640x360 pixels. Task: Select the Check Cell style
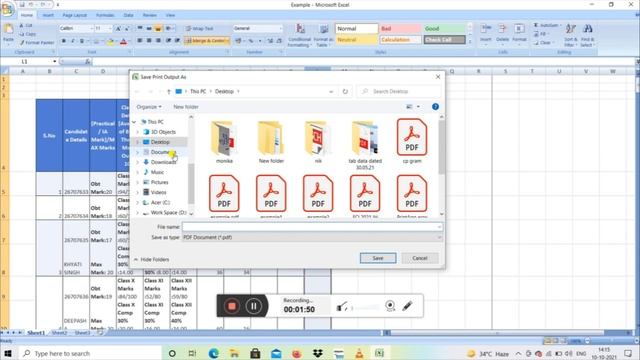[x=444, y=40]
